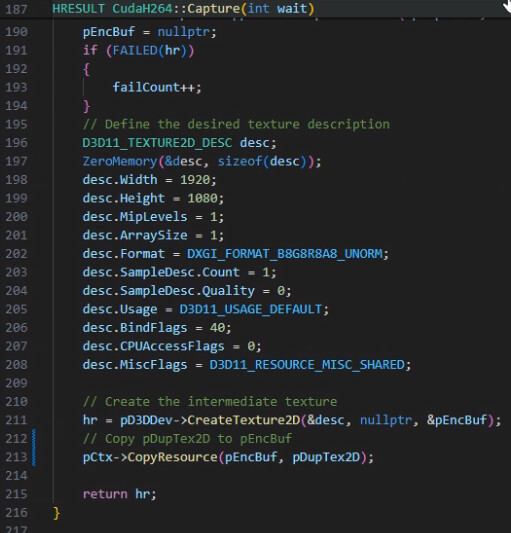The height and width of the screenshot is (533, 511).
Task: Click the D3D11_RESOURCE_MISC_SHARED identifier
Action: pyautogui.click(x=307, y=365)
